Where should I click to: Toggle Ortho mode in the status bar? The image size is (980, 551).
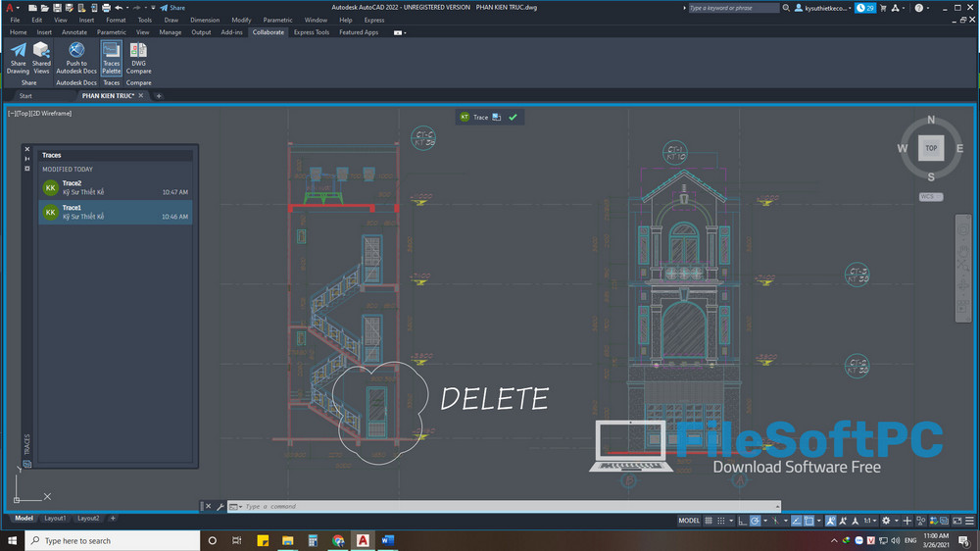[x=743, y=521]
